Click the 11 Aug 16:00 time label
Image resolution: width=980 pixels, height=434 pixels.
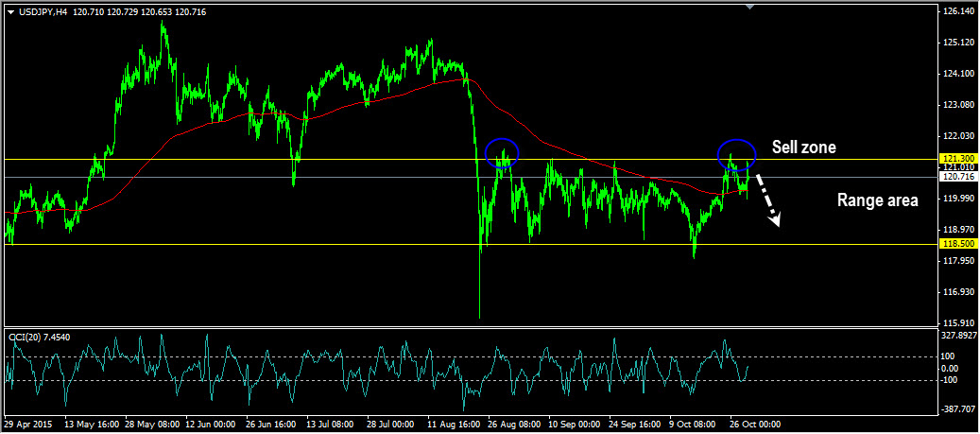click(x=455, y=424)
